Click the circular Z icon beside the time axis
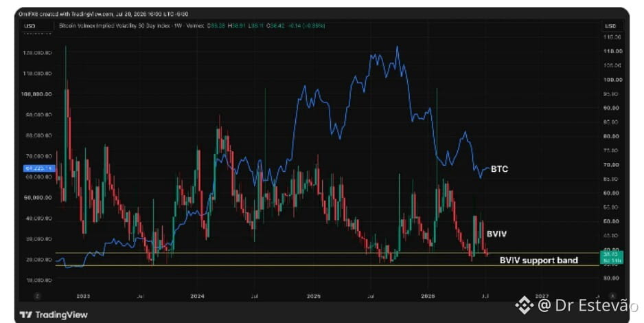644x323 pixels. pyautogui.click(x=37, y=296)
